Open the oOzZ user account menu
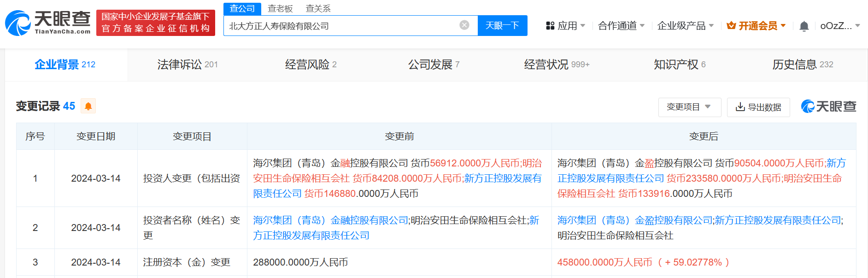The height and width of the screenshot is (278, 868). tap(840, 26)
